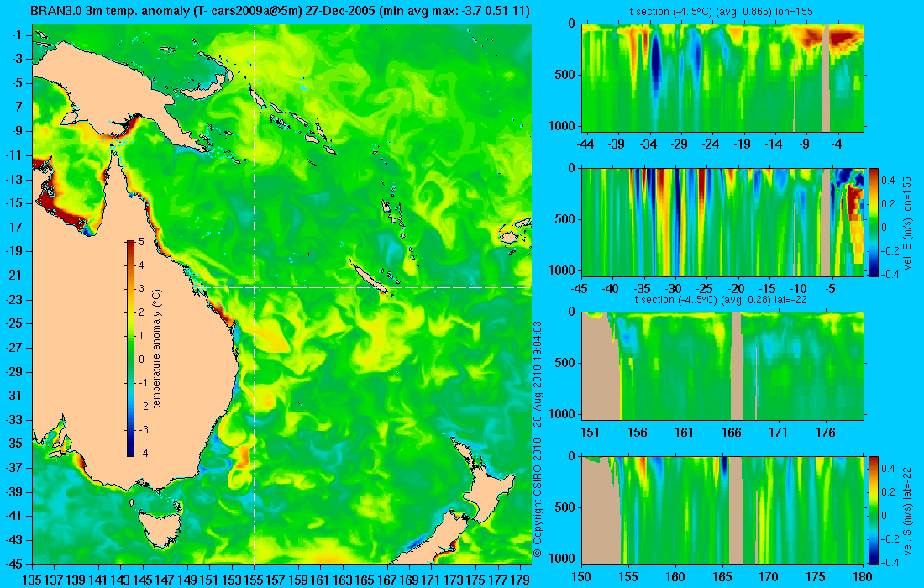The width and height of the screenshot is (924, 588).
Task: Click the 'vel. E (m/s) lon=155' label
Action: click(x=907, y=222)
